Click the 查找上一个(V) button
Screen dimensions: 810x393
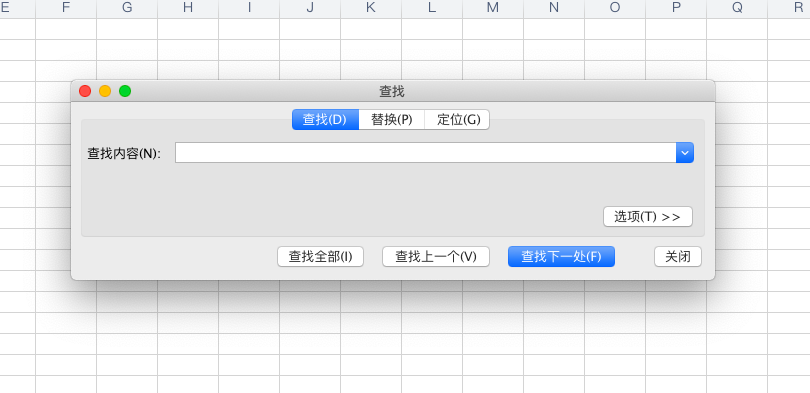[436, 257]
